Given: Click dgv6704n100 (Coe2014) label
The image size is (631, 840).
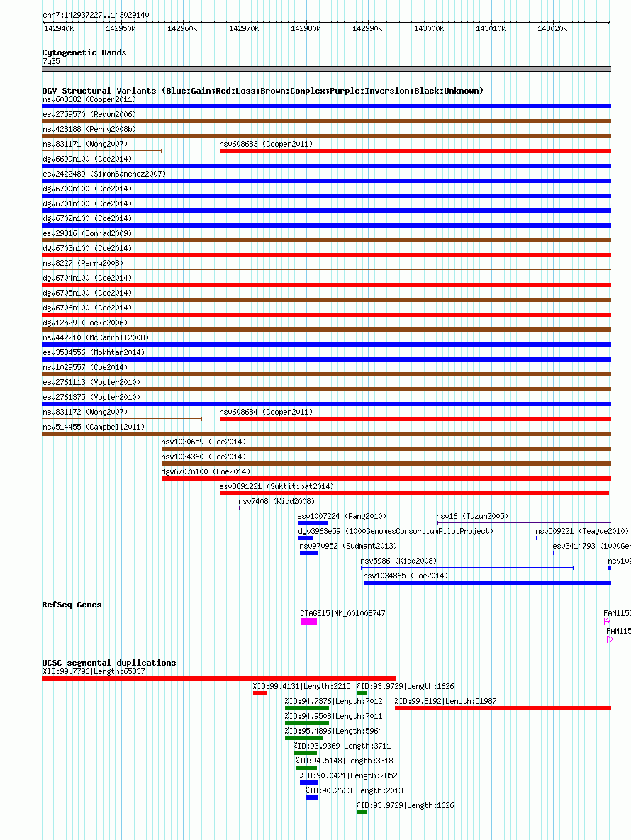Looking at the screenshot, I should tap(86, 279).
